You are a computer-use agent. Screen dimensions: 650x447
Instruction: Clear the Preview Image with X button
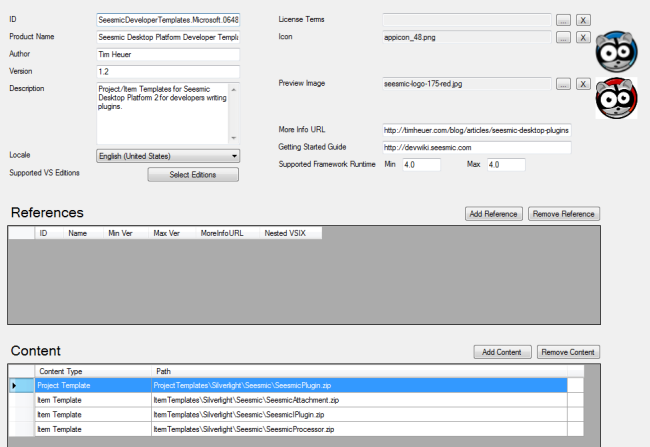point(583,84)
